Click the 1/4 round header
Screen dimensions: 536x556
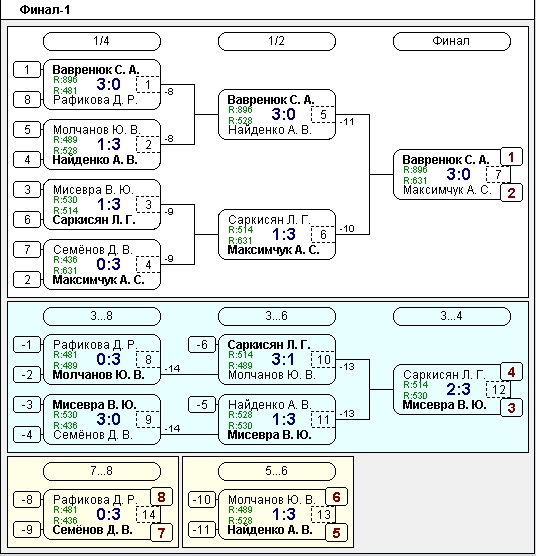pos(102,41)
